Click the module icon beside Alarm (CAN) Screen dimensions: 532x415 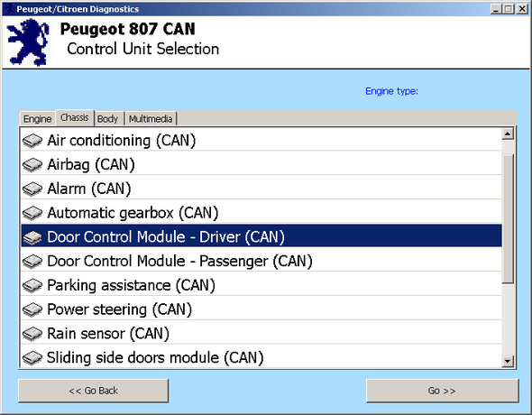[x=32, y=189]
